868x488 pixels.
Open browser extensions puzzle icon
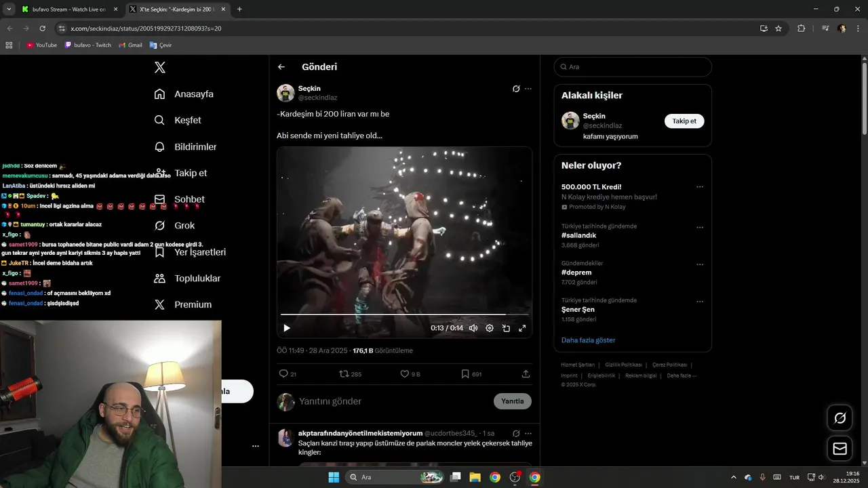click(x=801, y=28)
